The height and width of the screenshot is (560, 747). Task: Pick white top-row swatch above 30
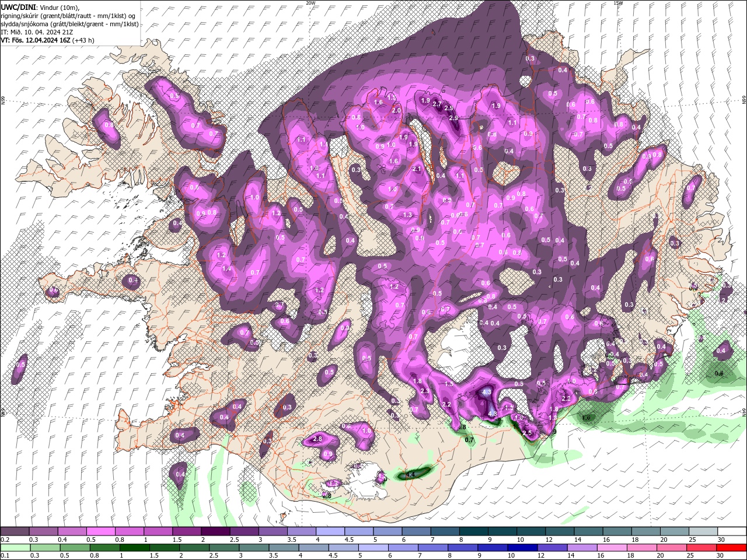click(x=731, y=531)
